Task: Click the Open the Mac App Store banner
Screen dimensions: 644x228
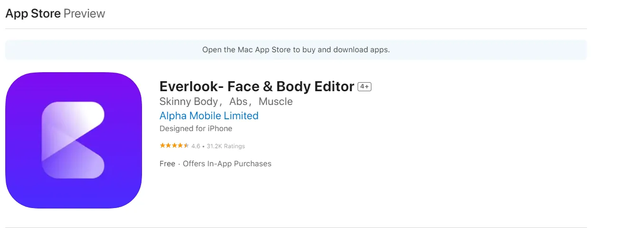Action: click(296, 49)
